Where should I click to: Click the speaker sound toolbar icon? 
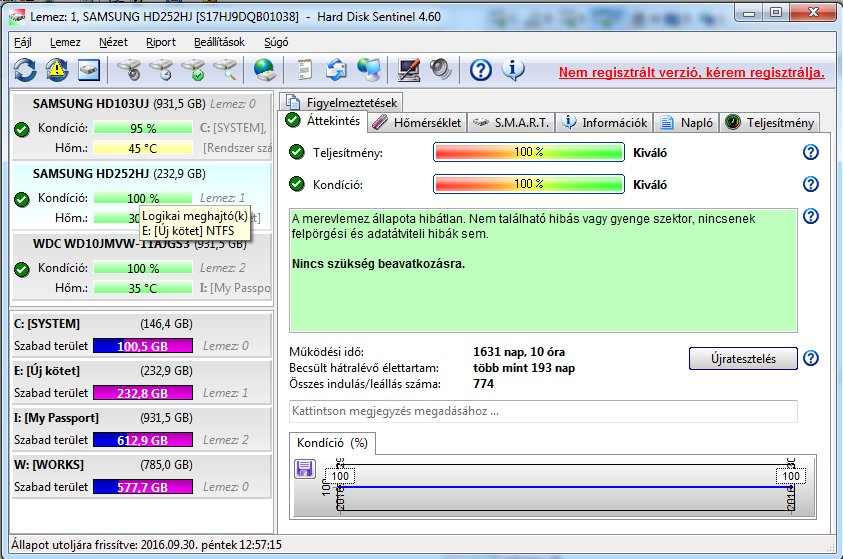coord(440,70)
